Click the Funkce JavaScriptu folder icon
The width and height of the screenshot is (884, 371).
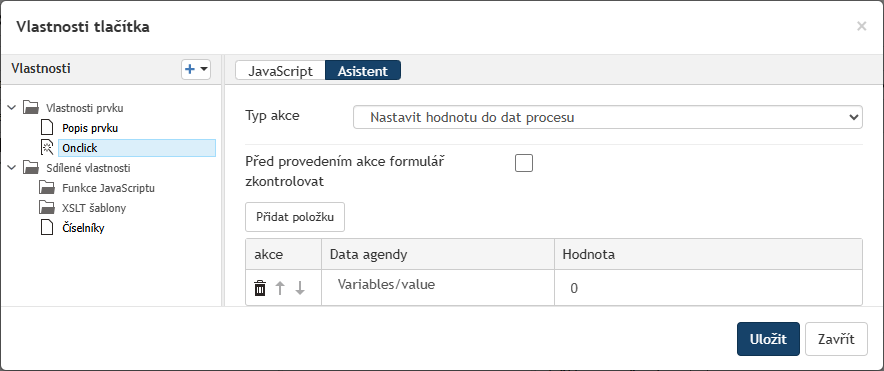(47, 188)
